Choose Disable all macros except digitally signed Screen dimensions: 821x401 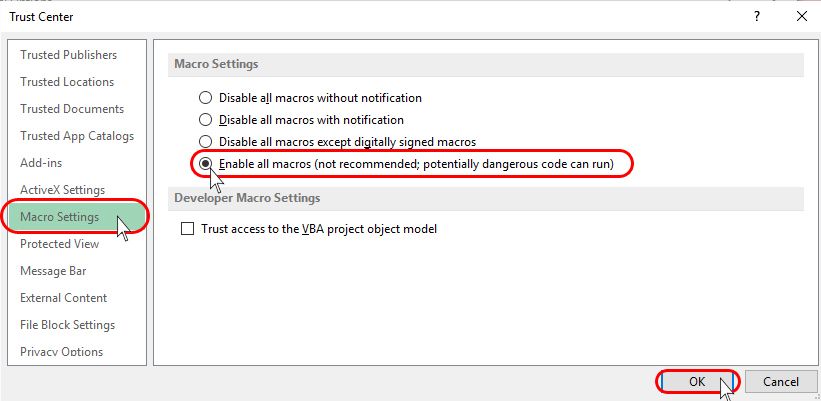pyautogui.click(x=206, y=142)
